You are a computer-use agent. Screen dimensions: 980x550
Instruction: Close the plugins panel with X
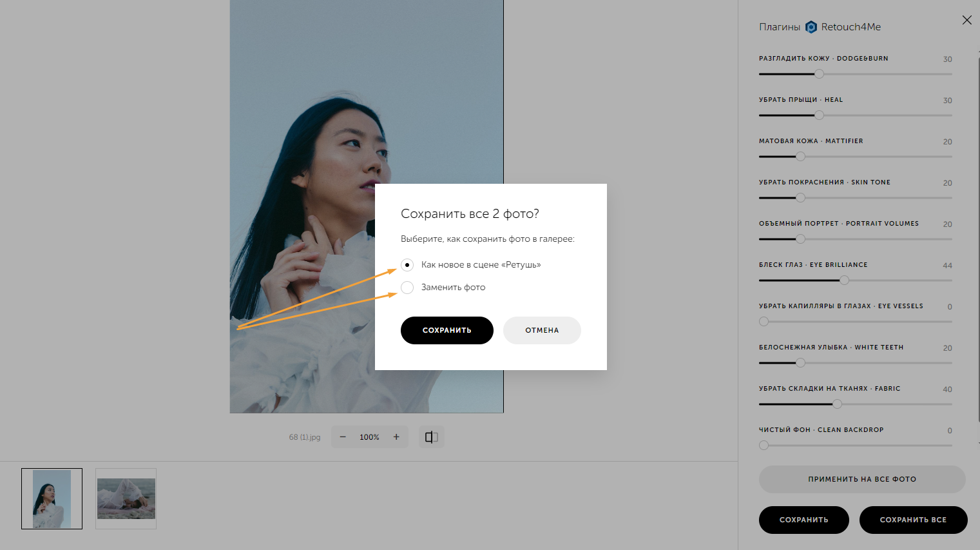966,20
